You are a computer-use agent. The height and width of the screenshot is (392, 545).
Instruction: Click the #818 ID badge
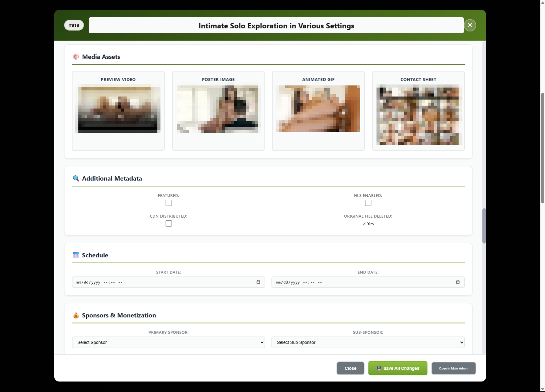pyautogui.click(x=74, y=25)
